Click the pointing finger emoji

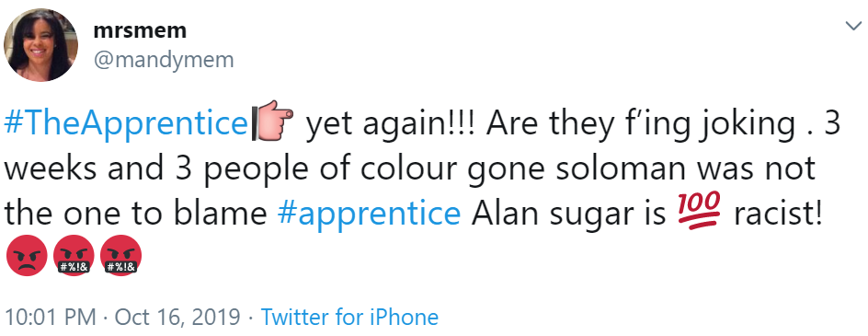coord(272,119)
